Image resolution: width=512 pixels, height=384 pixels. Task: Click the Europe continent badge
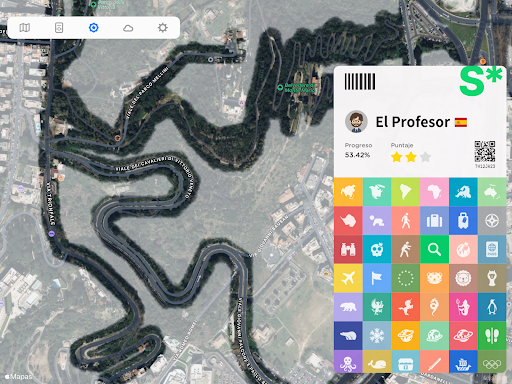coord(463,192)
